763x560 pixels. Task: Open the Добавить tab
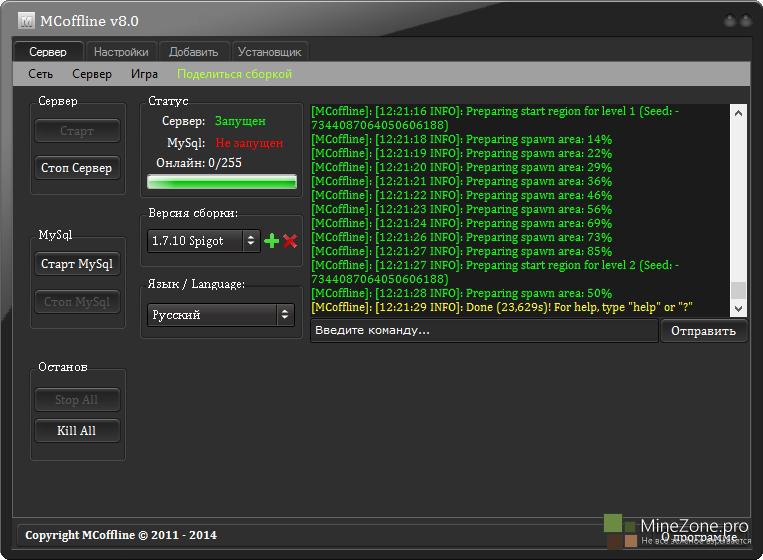(x=193, y=52)
